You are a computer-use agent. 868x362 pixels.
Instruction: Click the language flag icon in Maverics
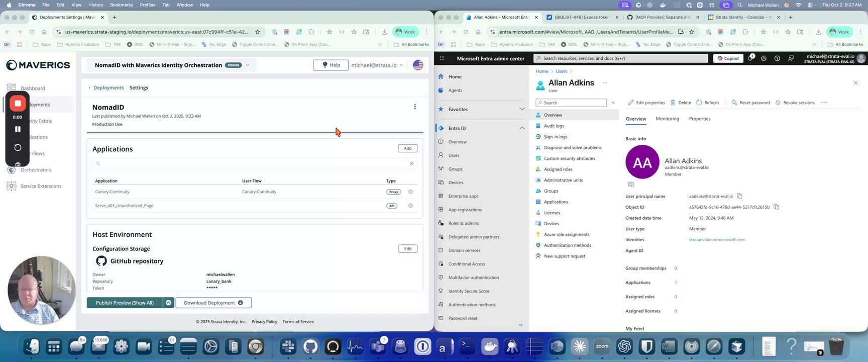(418, 65)
